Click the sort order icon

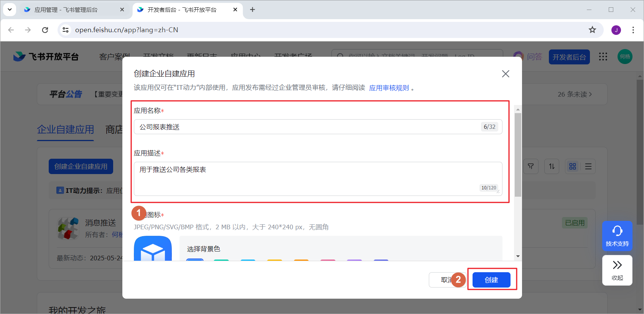tap(552, 166)
